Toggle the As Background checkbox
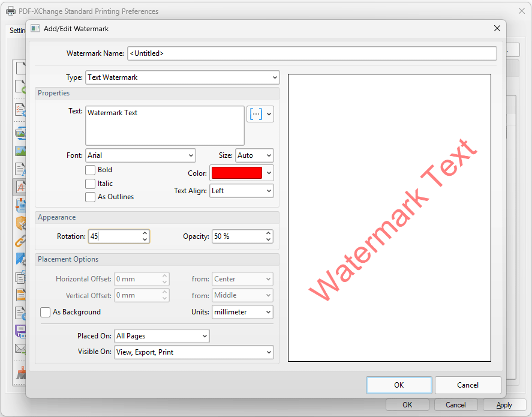The width and height of the screenshot is (532, 417). tap(46, 312)
